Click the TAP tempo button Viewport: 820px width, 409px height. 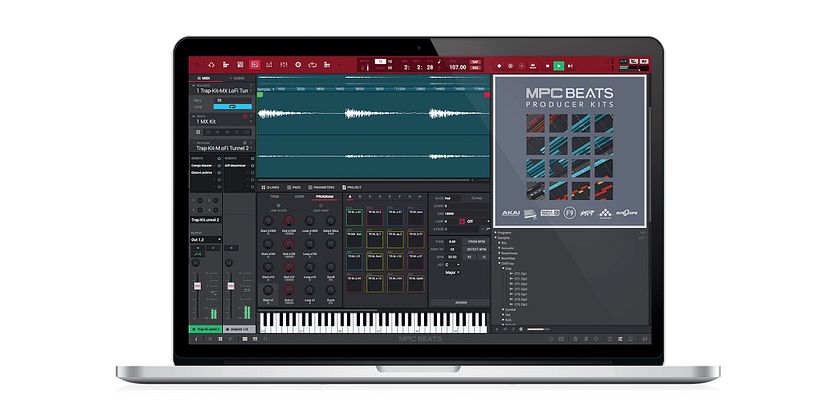(475, 62)
